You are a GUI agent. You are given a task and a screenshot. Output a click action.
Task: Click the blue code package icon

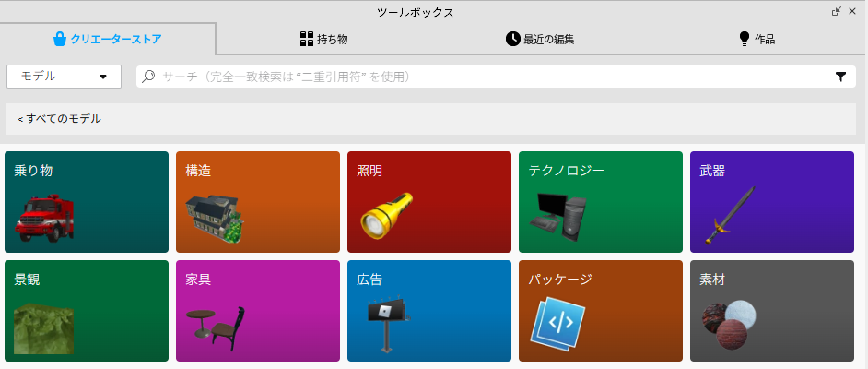point(558,323)
